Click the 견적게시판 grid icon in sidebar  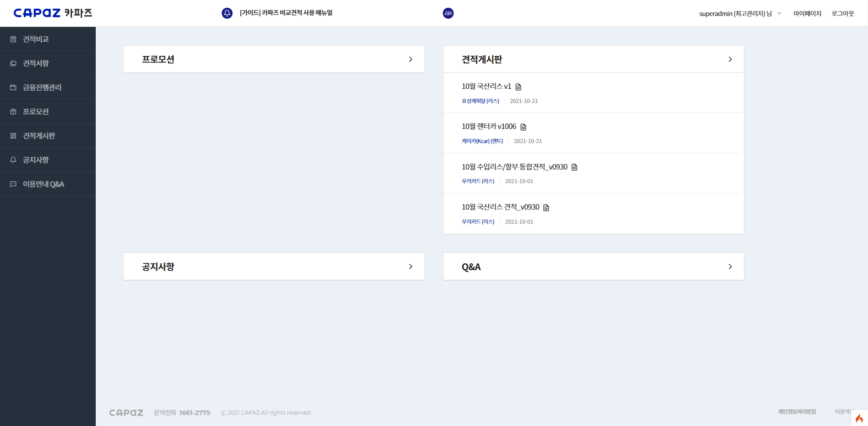click(x=13, y=136)
